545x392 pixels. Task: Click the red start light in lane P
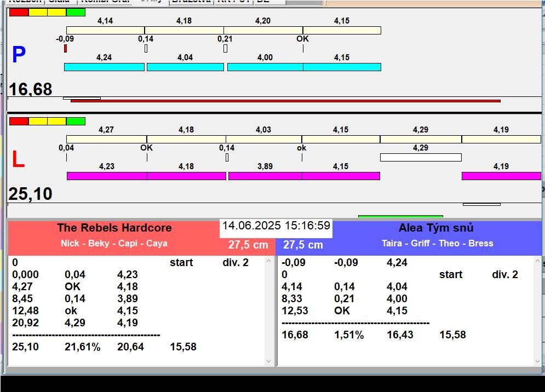coord(19,12)
